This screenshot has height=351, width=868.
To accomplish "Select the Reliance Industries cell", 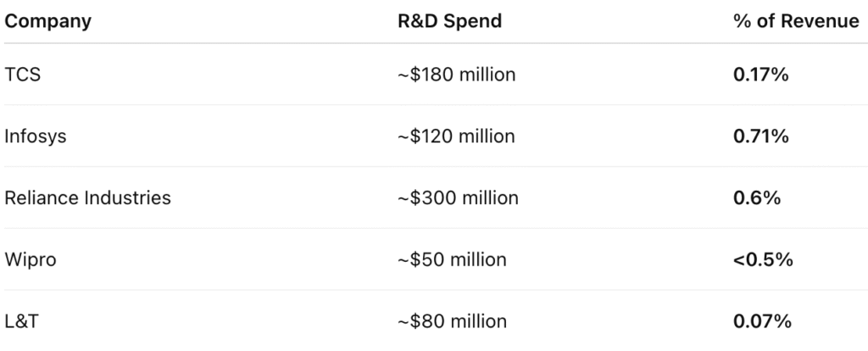I will 87,198.
